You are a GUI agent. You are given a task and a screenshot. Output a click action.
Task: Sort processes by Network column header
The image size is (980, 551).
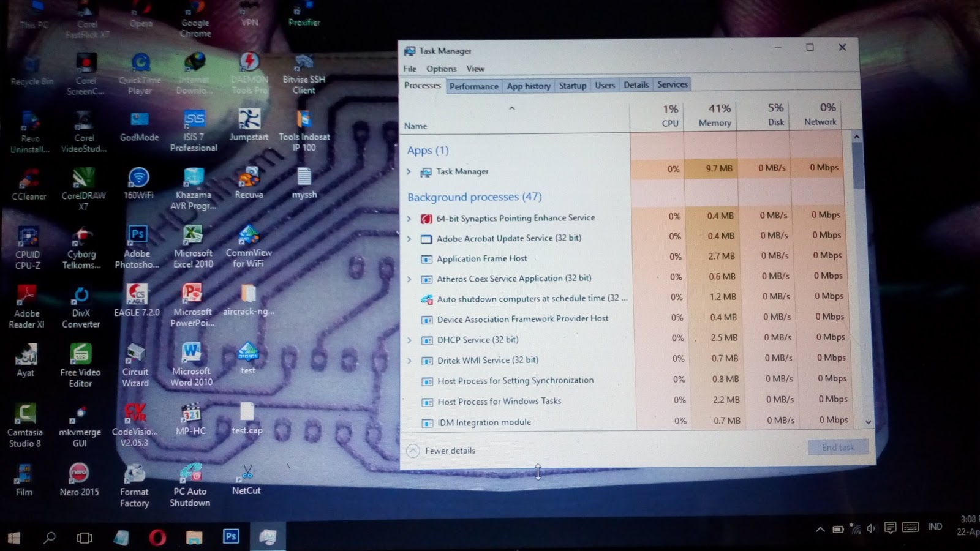tap(816, 114)
